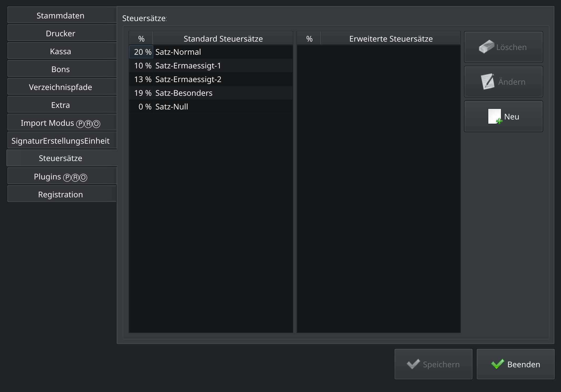Image resolution: width=561 pixels, height=392 pixels.
Task: Click the 20 % cell
Action: [141, 52]
